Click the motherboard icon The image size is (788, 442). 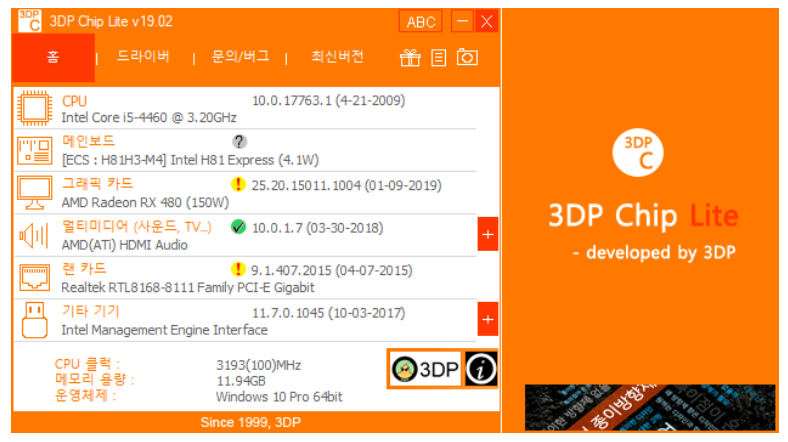pyautogui.click(x=34, y=151)
